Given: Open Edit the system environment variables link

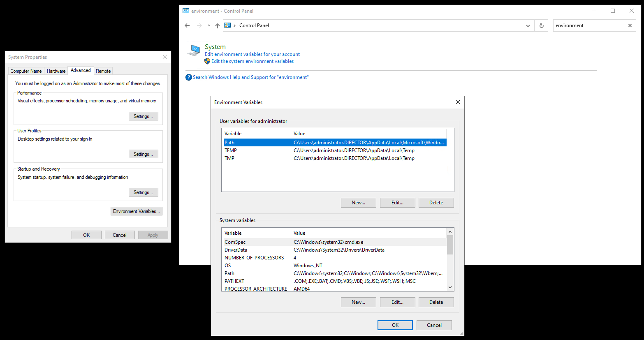Looking at the screenshot, I should (x=252, y=61).
